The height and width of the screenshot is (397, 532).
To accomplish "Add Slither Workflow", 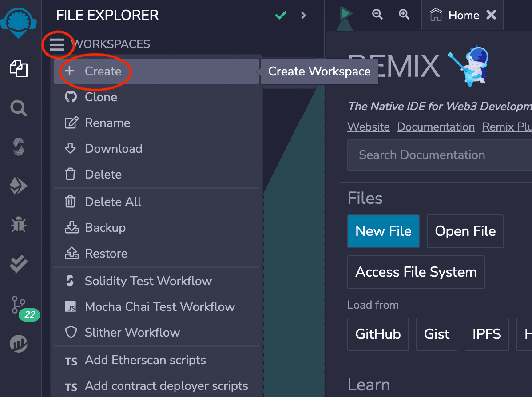I will click(x=156, y=333).
